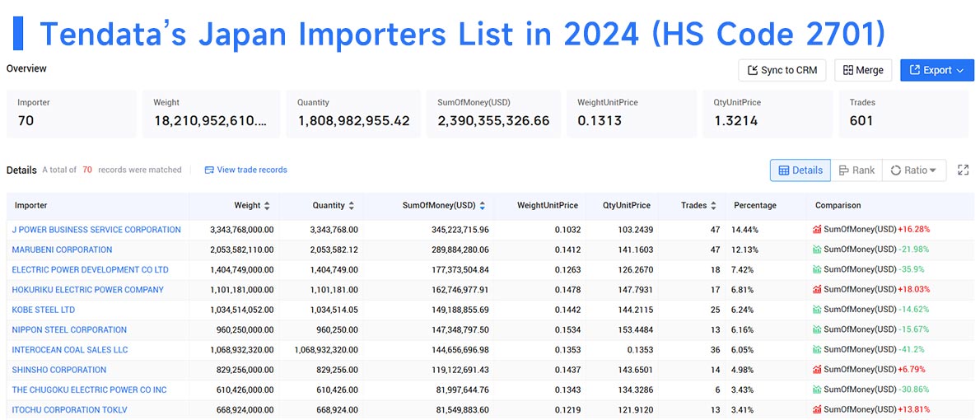
Task: Sort by Trades column arrows
Action: pyautogui.click(x=714, y=205)
